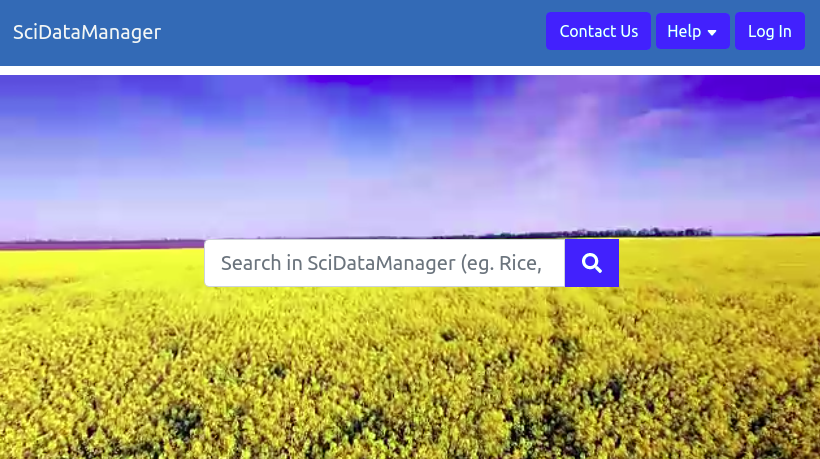Focus the Search in SciDataManager field
Image resolution: width=820 pixels, height=459 pixels.
pos(384,263)
